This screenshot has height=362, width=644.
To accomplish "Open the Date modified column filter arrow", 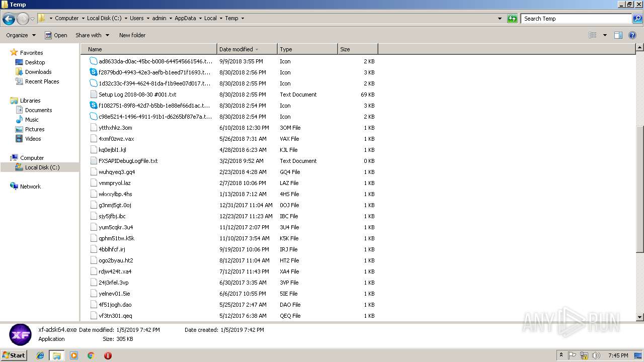I will tap(257, 49).
